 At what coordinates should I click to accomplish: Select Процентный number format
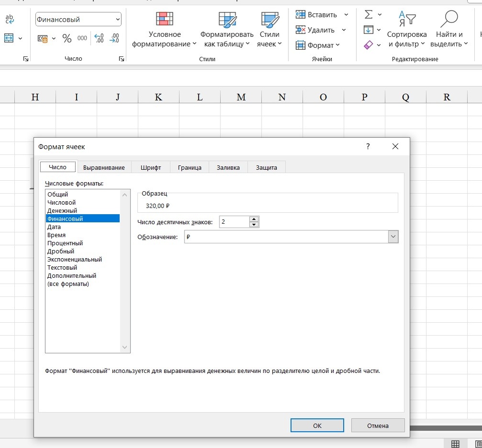83,243
